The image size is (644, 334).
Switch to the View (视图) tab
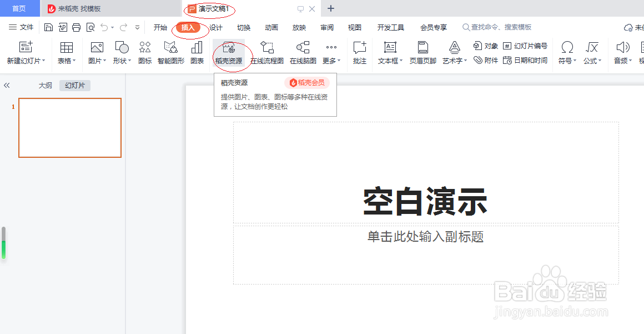tap(354, 28)
